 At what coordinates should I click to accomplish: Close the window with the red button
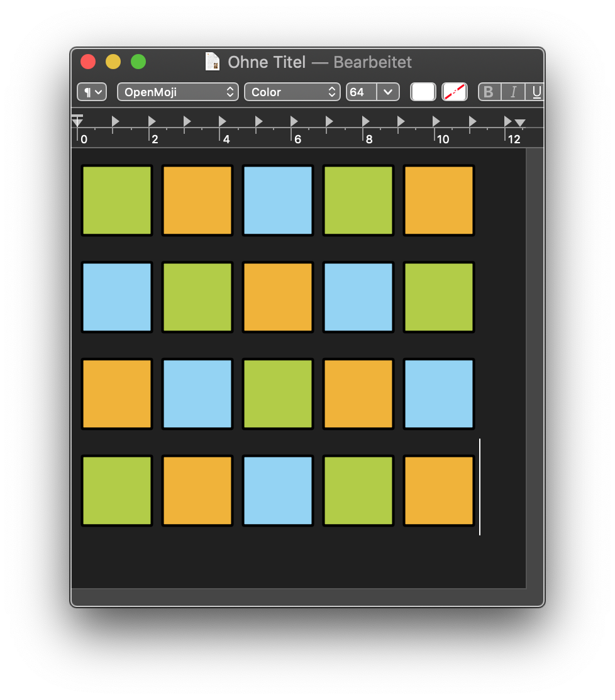click(88, 62)
